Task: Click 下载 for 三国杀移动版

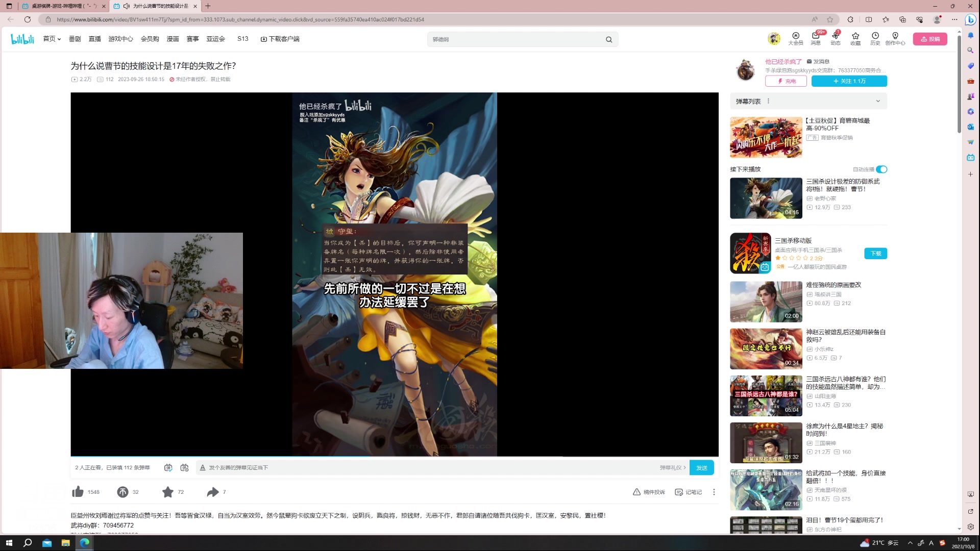Action: [x=876, y=254]
